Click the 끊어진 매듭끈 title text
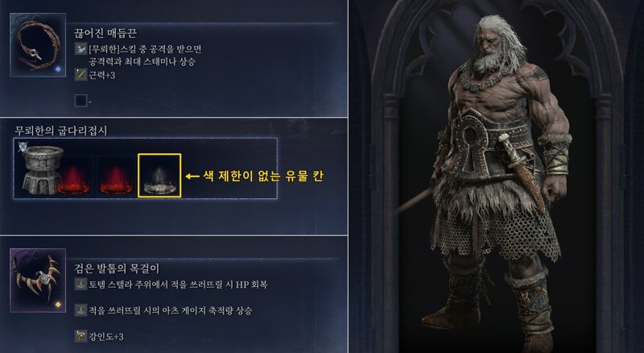 105,32
